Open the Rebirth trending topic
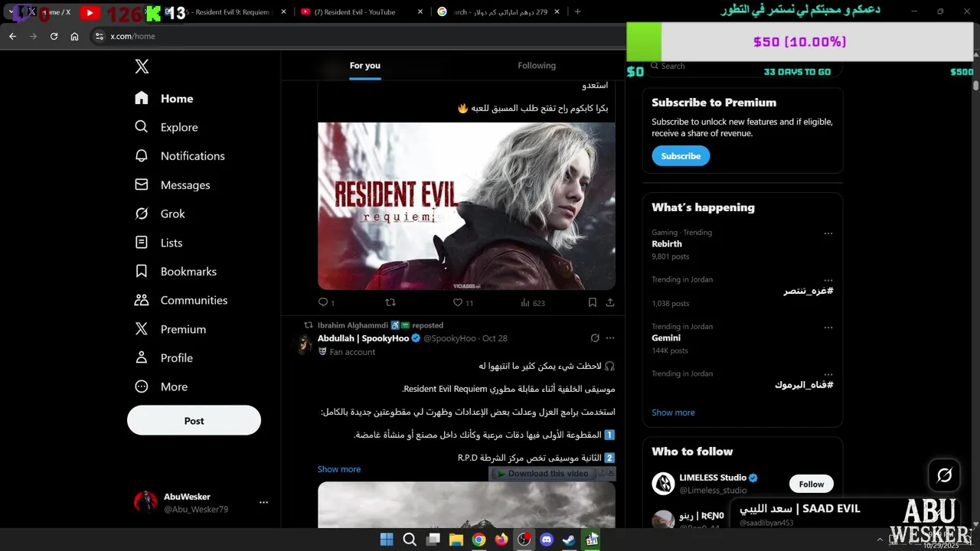 pos(667,244)
